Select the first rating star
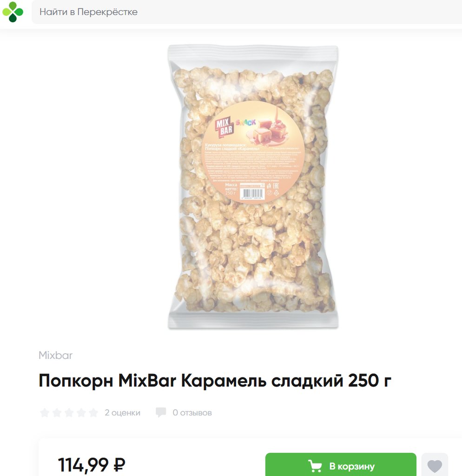 pyautogui.click(x=45, y=413)
